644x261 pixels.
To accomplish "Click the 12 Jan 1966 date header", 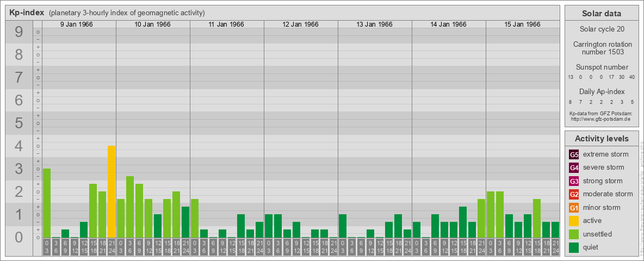I will (x=300, y=24).
